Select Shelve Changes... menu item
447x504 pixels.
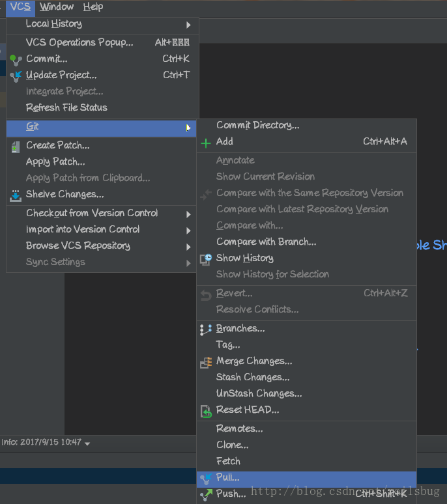[x=101, y=194]
